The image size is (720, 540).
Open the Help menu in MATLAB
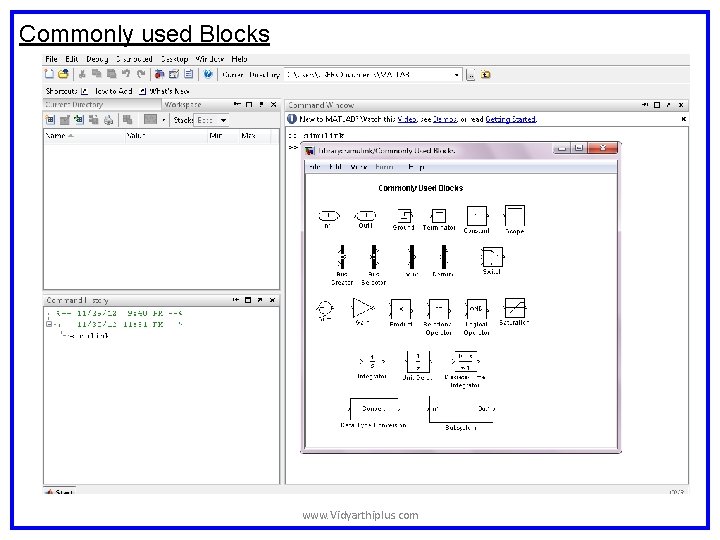click(239, 59)
